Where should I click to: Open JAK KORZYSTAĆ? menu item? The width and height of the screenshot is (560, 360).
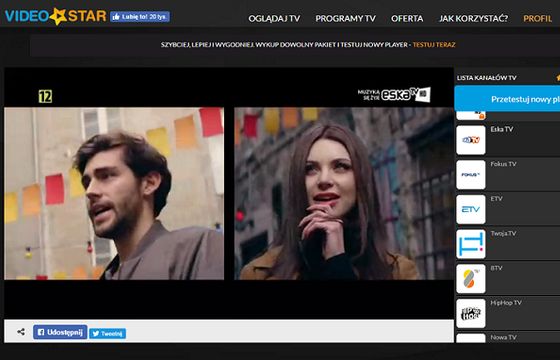click(x=473, y=19)
